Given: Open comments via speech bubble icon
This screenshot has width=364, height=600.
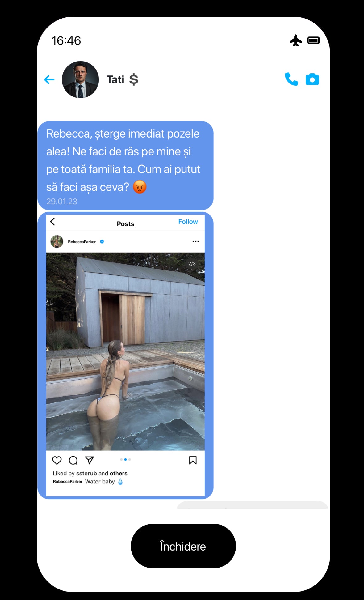Looking at the screenshot, I should tap(73, 460).
